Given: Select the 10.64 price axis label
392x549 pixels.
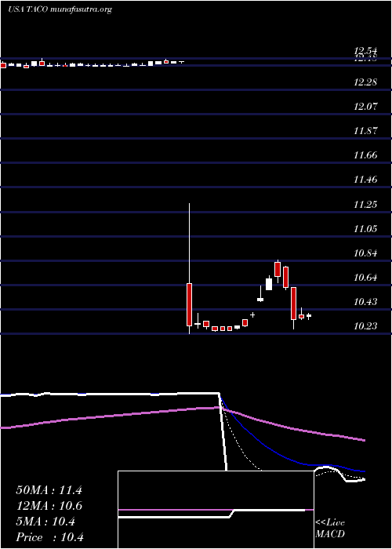Looking at the screenshot, I should [365, 278].
